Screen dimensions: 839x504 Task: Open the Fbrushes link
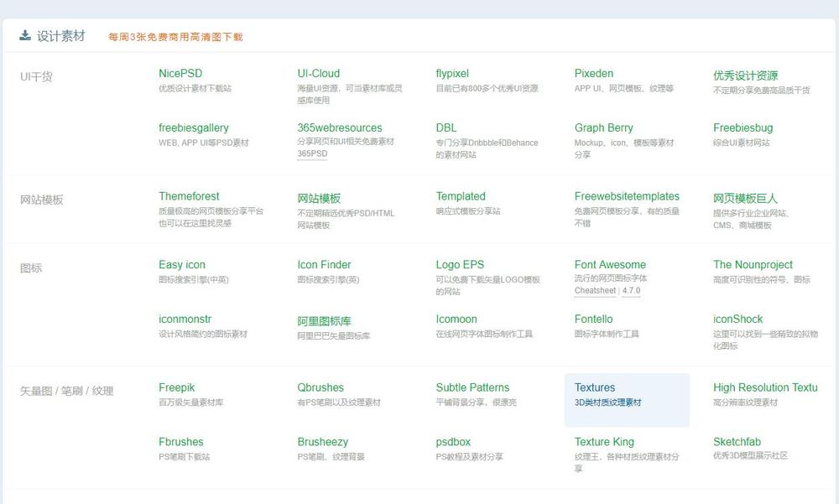click(181, 443)
